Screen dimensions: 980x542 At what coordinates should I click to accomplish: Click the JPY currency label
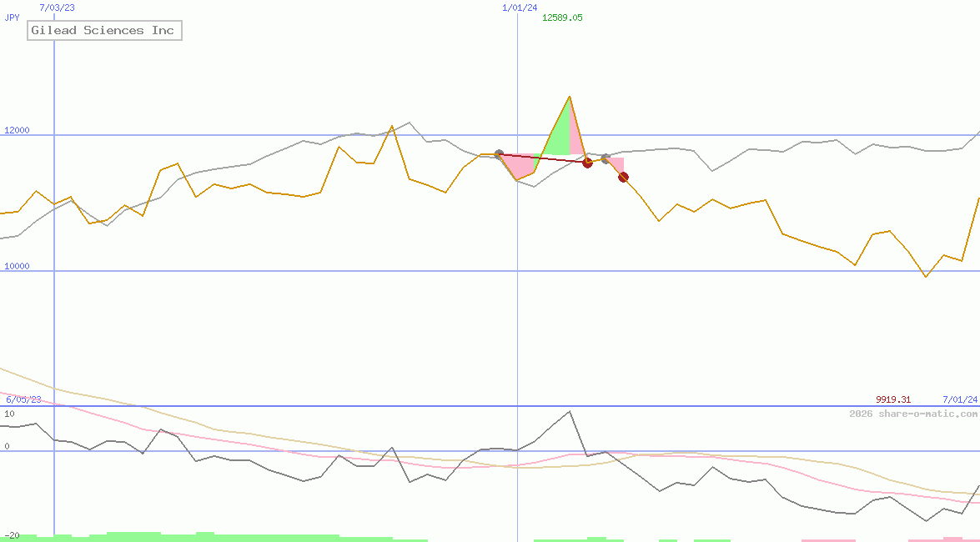[x=12, y=18]
